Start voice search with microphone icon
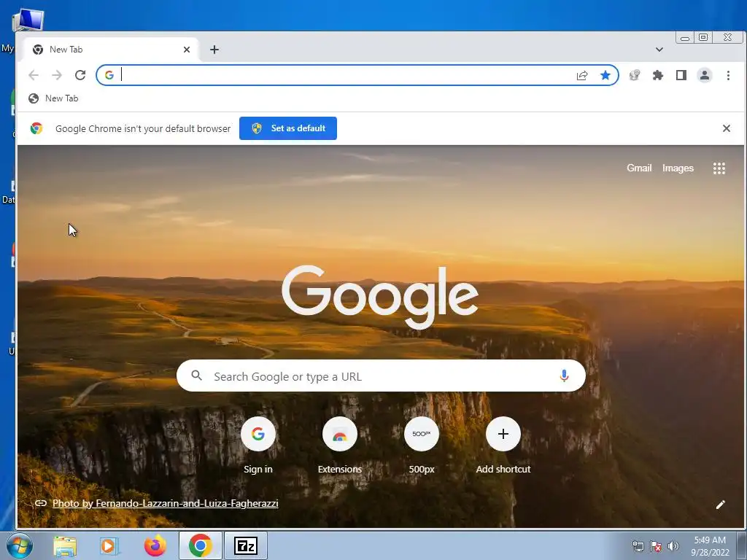 coord(564,376)
